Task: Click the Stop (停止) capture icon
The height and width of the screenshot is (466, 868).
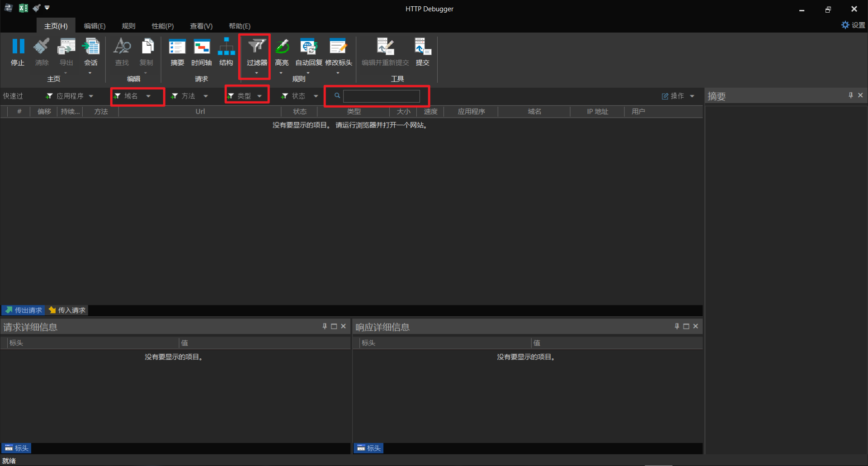Action: point(18,47)
